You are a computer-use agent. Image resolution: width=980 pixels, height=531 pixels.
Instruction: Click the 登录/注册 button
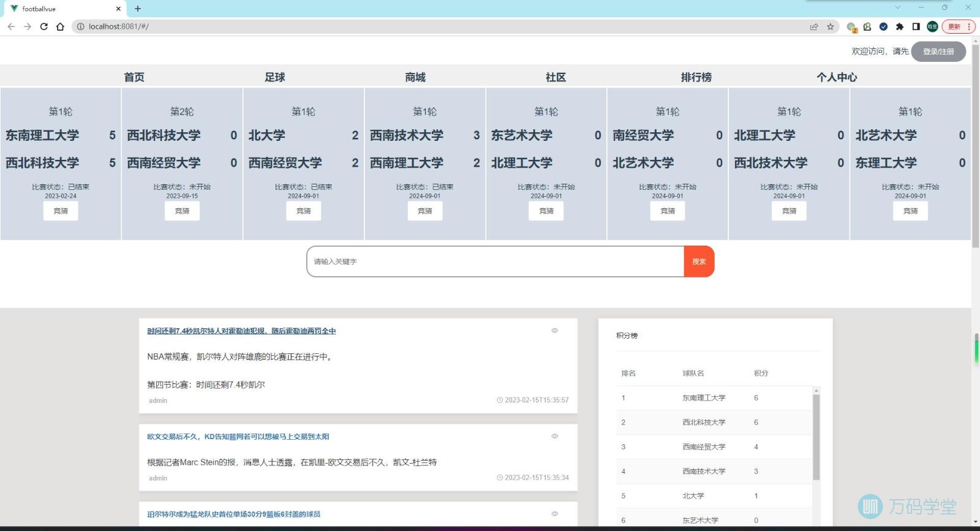[938, 51]
